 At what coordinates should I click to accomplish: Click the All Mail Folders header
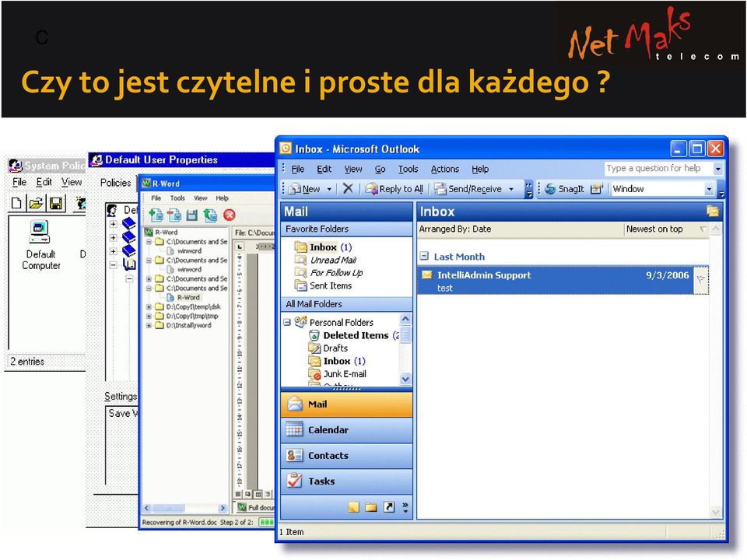pyautogui.click(x=346, y=304)
